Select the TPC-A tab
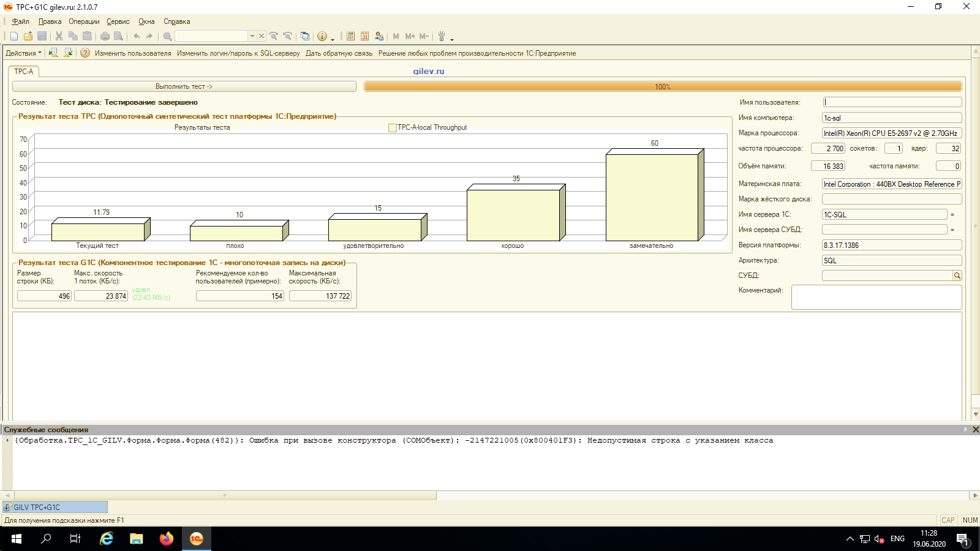 (24, 72)
